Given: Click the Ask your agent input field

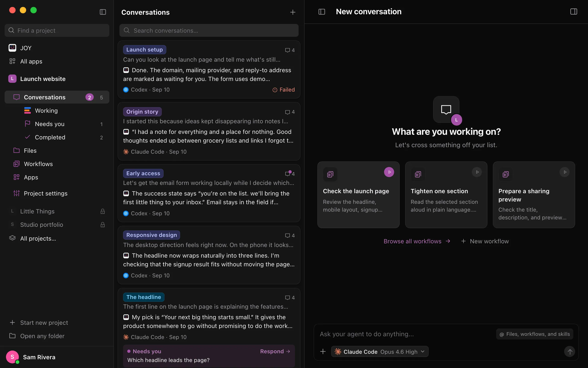Looking at the screenshot, I should (406, 334).
